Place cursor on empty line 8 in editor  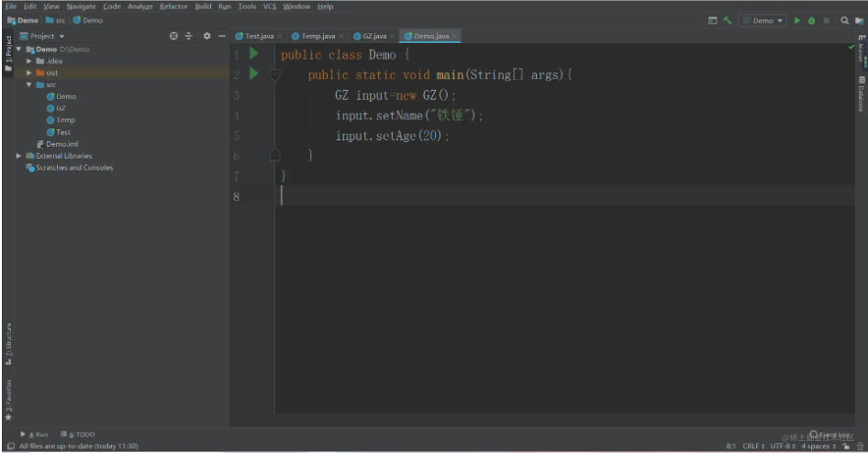click(564, 196)
